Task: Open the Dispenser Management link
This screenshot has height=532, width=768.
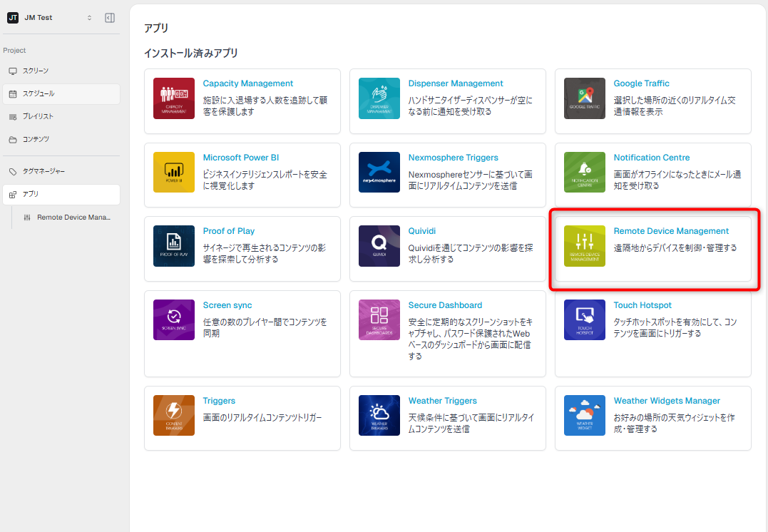Action: tap(456, 83)
